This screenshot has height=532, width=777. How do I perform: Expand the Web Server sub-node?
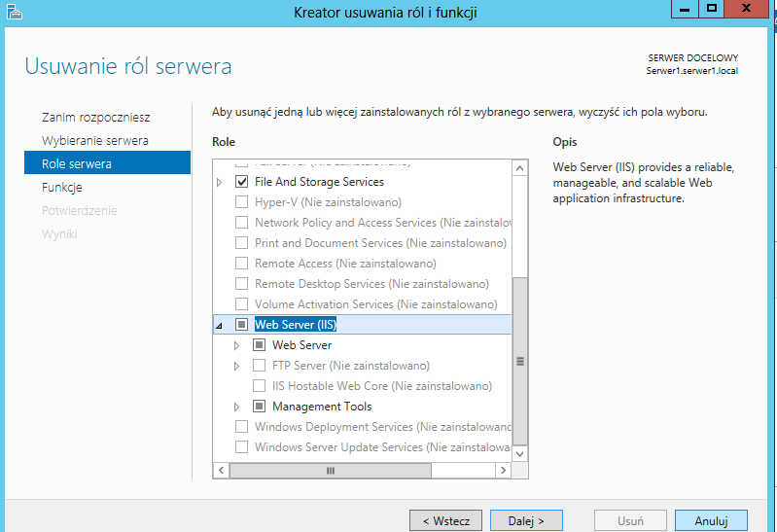236,345
